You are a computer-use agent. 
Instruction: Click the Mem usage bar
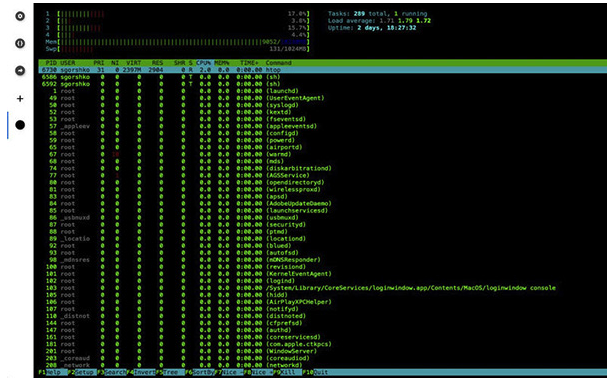click(x=178, y=42)
